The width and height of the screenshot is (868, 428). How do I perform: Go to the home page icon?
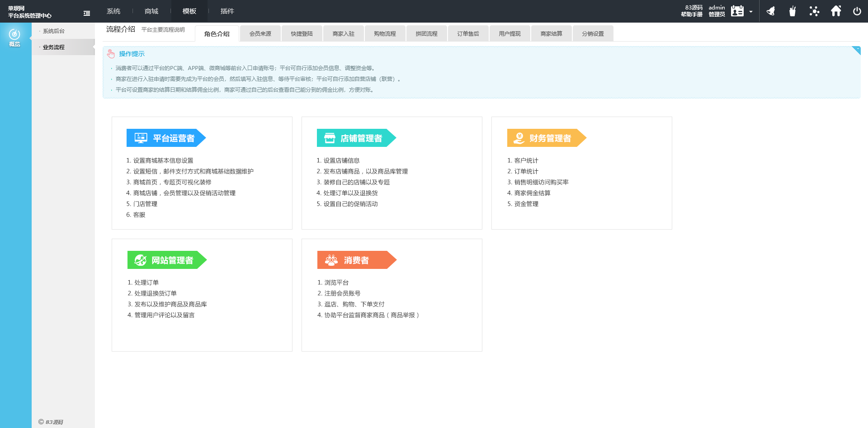click(836, 11)
